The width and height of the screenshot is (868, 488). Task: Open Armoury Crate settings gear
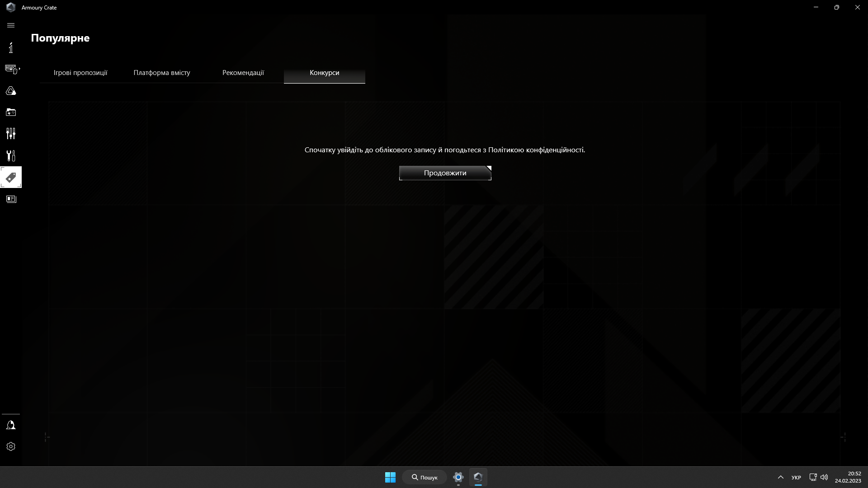(11, 446)
